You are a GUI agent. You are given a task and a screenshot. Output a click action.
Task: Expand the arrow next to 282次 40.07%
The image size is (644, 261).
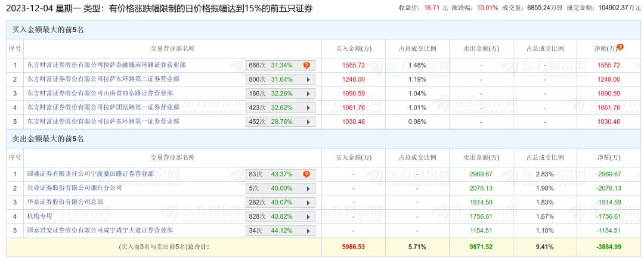[308, 203]
